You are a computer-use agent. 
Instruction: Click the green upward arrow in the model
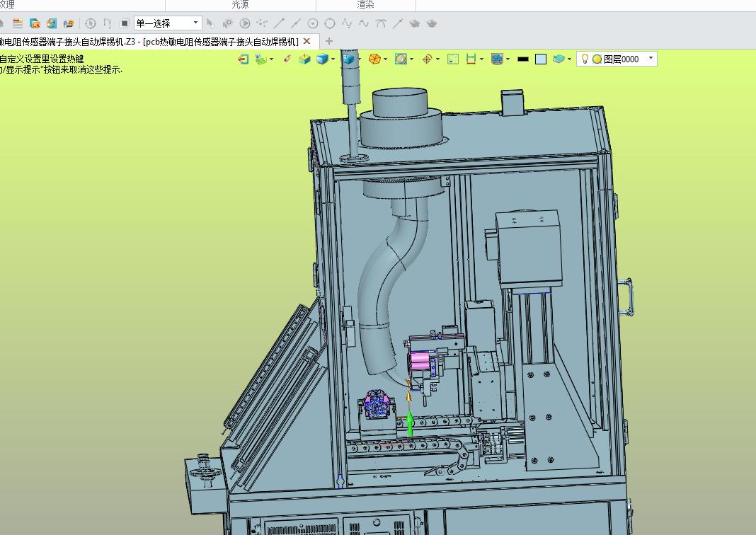pos(410,423)
